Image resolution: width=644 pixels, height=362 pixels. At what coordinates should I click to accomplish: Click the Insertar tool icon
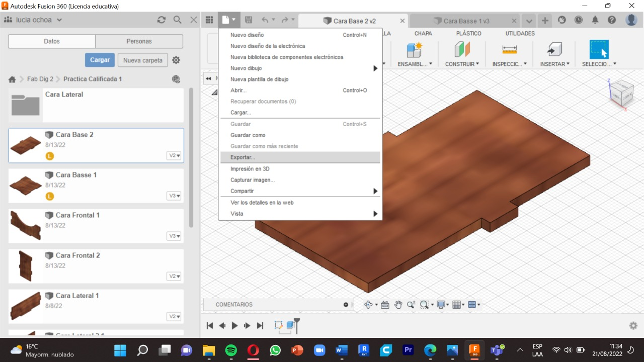[x=554, y=50]
